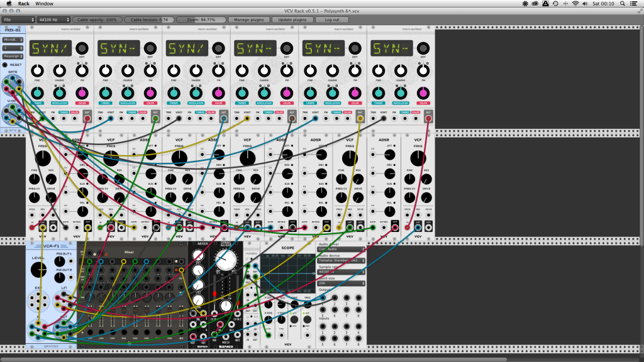
Task: Click the Update plugins button
Action: 292,19
